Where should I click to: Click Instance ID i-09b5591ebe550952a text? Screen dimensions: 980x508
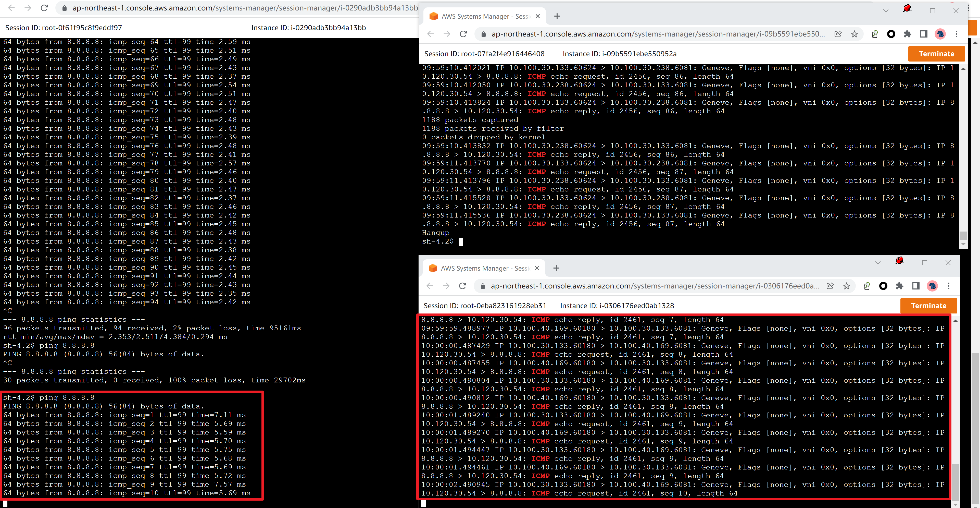click(619, 54)
